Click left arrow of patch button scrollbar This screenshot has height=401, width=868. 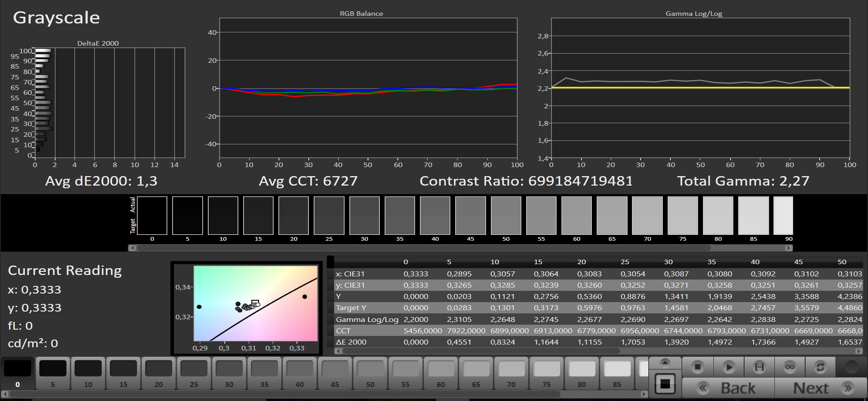click(5, 394)
